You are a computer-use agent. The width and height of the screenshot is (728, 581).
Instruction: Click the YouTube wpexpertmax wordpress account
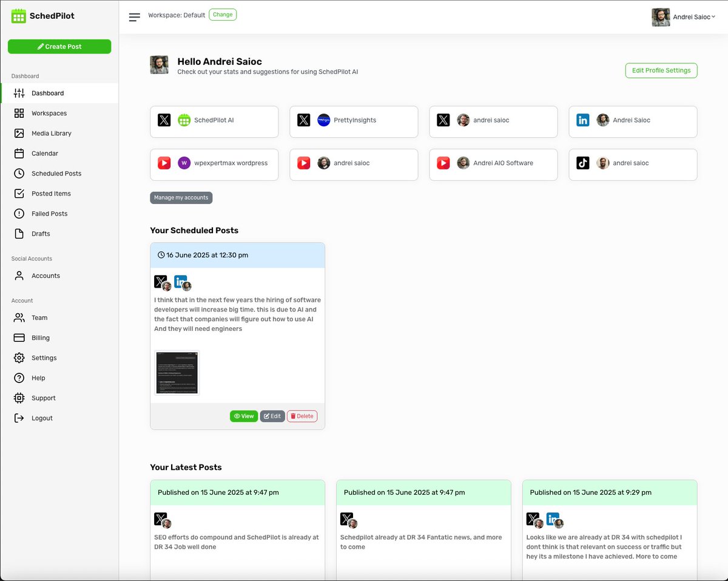point(214,163)
